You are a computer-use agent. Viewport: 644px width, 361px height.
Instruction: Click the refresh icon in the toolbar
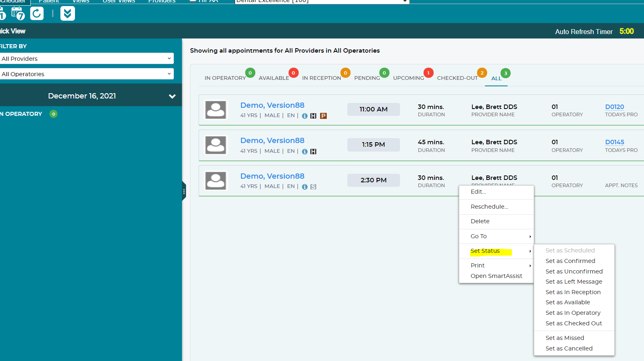coord(37,13)
